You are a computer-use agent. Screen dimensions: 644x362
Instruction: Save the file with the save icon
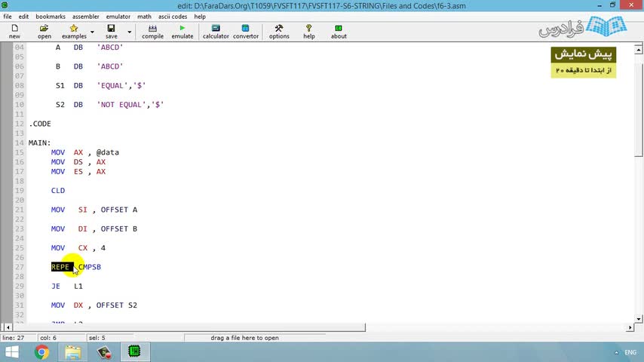(x=112, y=31)
